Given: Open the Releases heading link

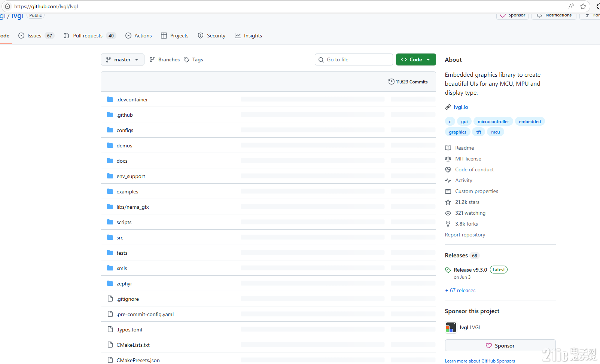Looking at the screenshot, I should 456,256.
